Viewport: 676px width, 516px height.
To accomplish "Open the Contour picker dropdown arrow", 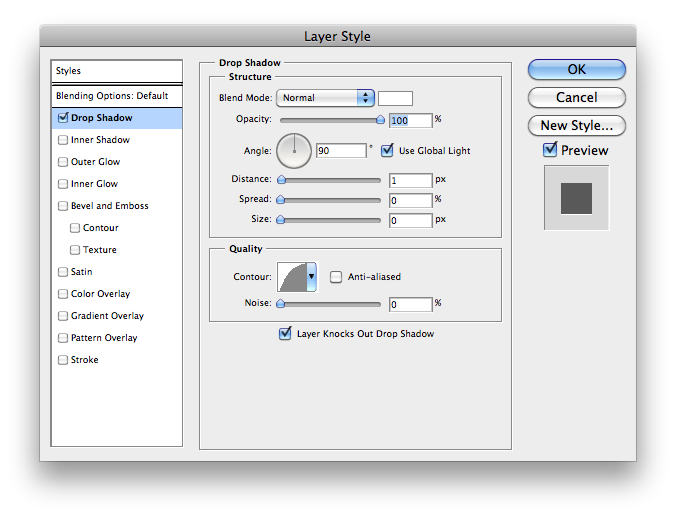I will (x=311, y=277).
